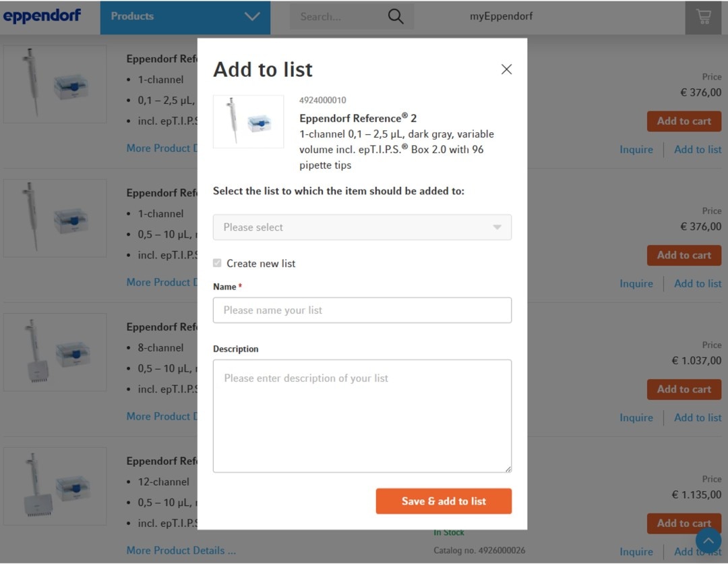Click Add to list for 8-channel pipette
Screen dimensions: 728x564
coord(698,418)
